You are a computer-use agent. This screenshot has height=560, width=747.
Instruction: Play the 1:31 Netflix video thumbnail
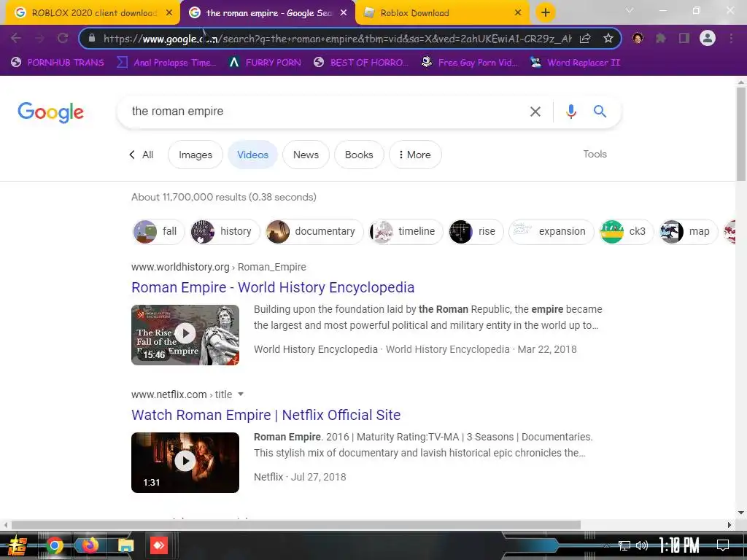pos(185,462)
